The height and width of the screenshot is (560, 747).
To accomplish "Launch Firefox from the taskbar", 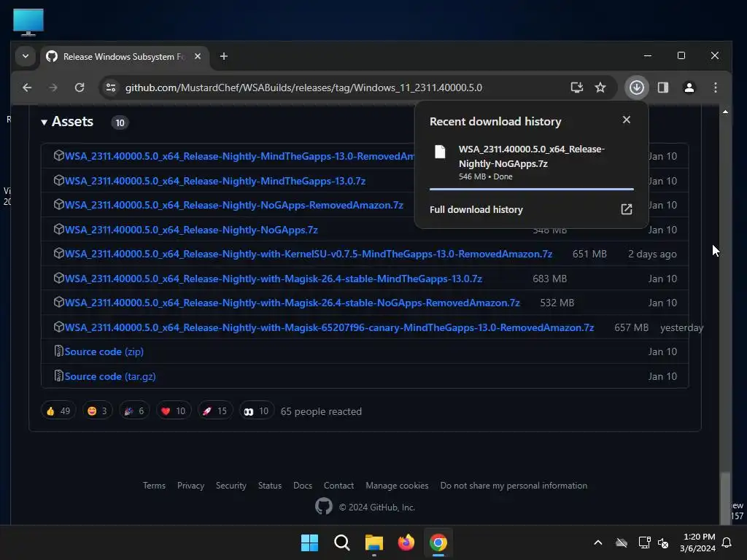I will point(406,542).
